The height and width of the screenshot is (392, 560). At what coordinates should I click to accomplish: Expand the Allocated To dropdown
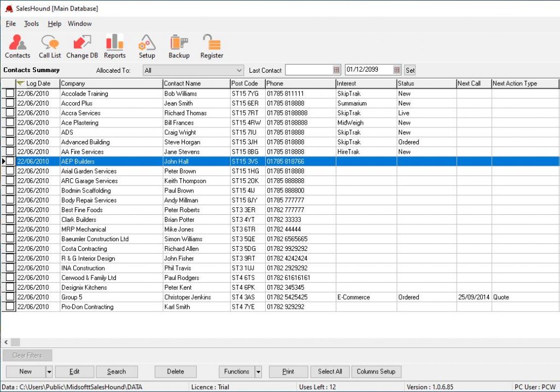coord(240,71)
